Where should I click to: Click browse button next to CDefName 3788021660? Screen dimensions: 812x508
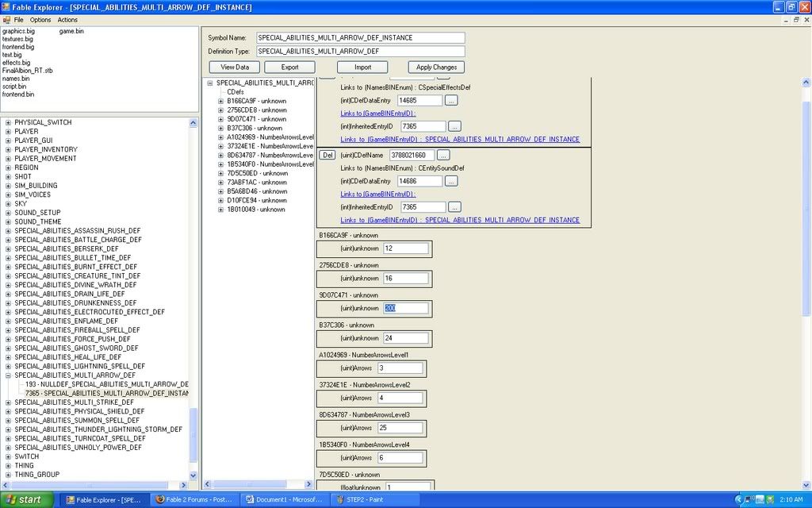click(443, 155)
